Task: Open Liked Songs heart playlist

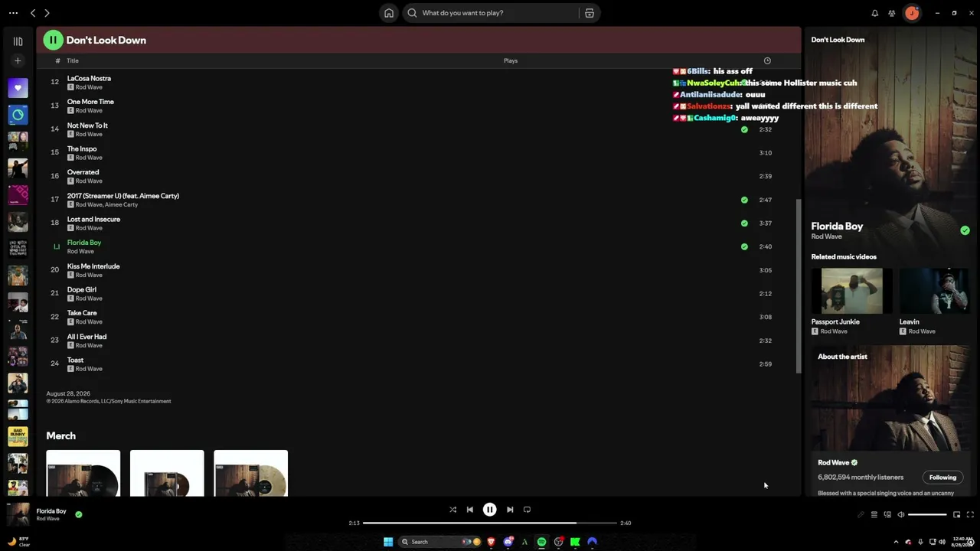Action: coord(18,88)
